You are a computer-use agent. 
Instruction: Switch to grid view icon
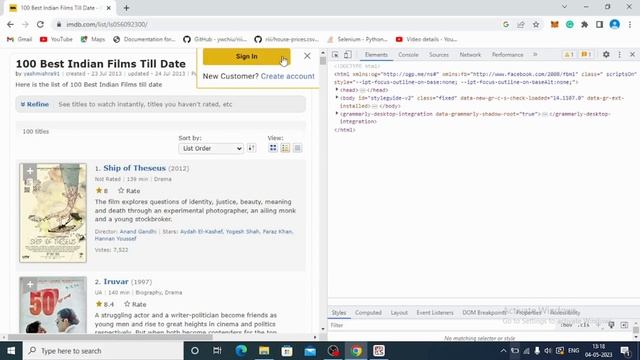pos(273,148)
